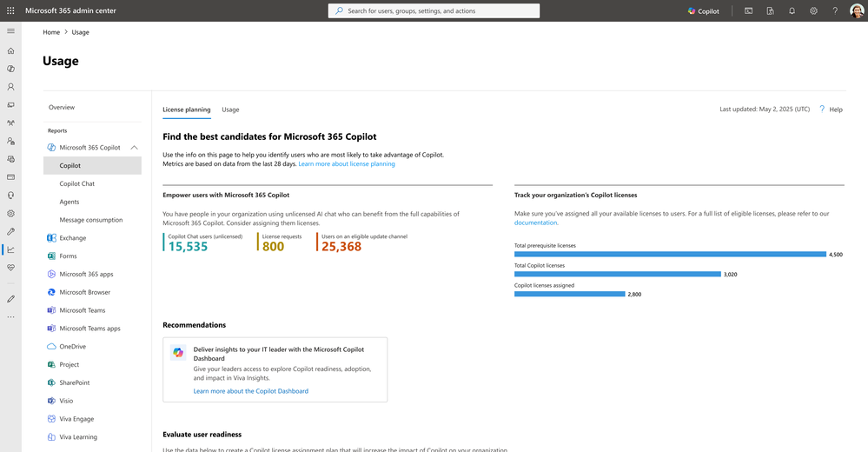Open the settings gear in header
This screenshot has width=868, height=452.
click(813, 10)
